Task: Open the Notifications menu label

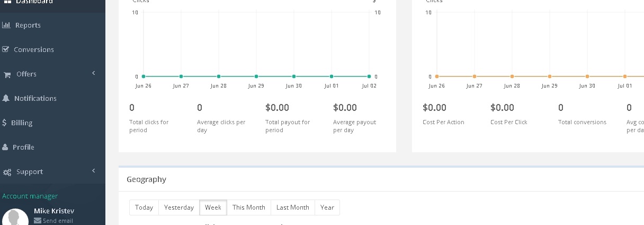Action: [x=35, y=98]
